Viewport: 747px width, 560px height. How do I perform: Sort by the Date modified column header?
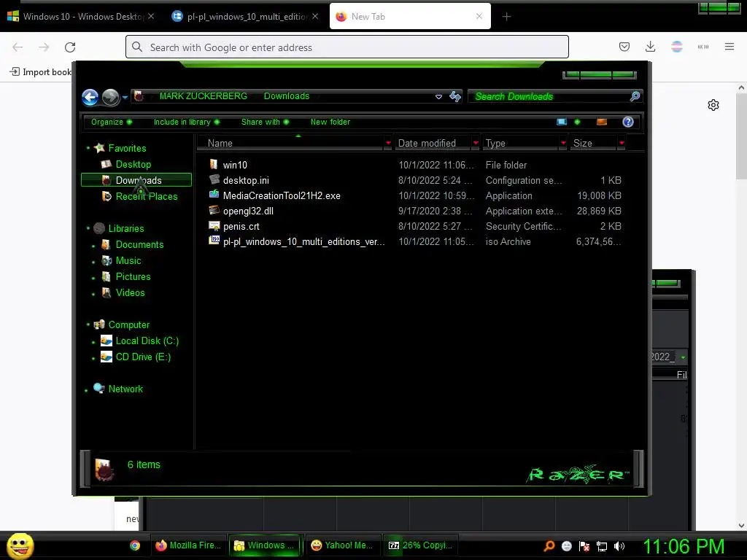point(433,143)
